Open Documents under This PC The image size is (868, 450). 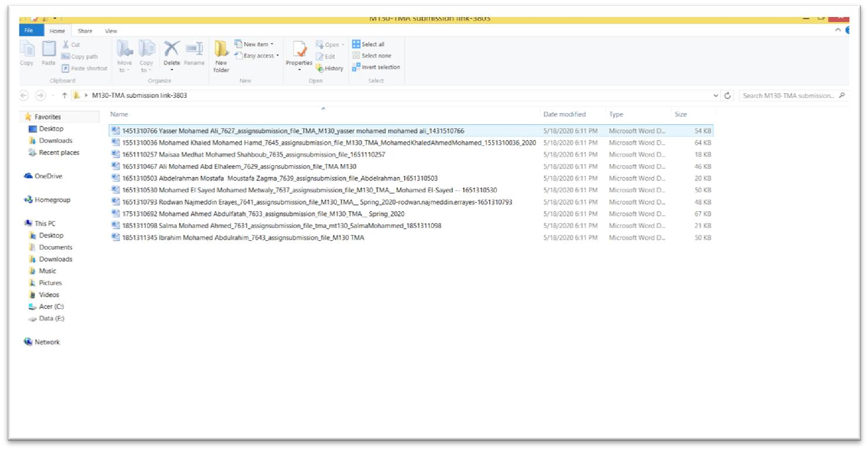[50, 247]
